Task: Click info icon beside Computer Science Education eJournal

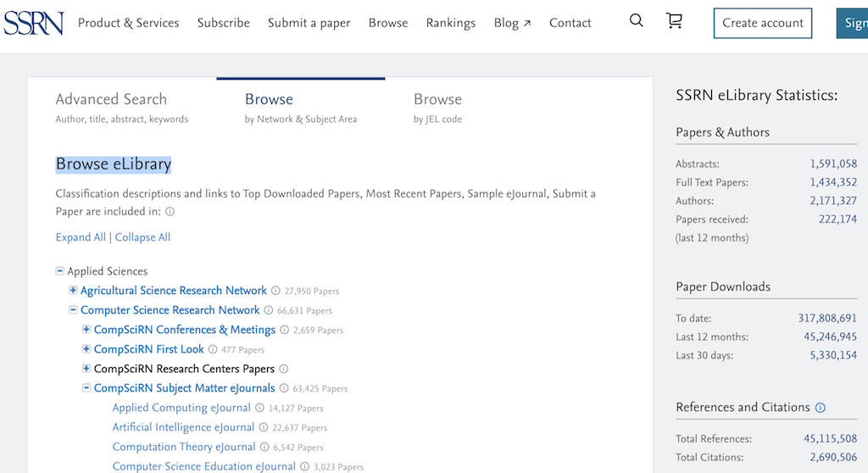Action: (304, 467)
